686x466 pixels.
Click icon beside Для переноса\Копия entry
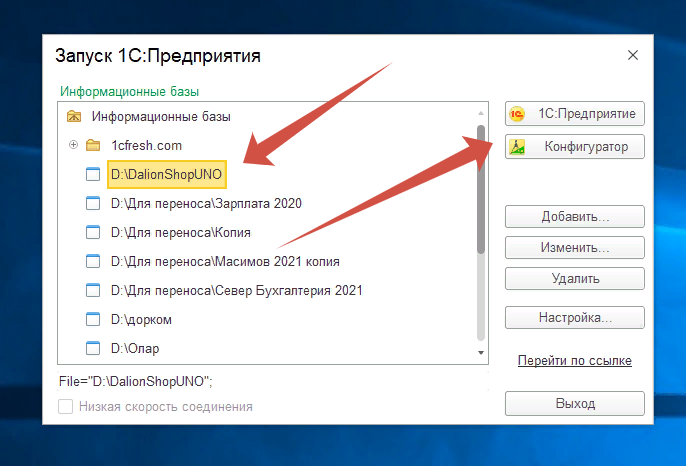(93, 232)
